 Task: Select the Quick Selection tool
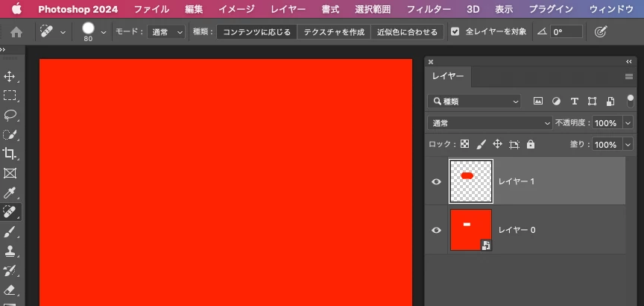[x=10, y=134]
